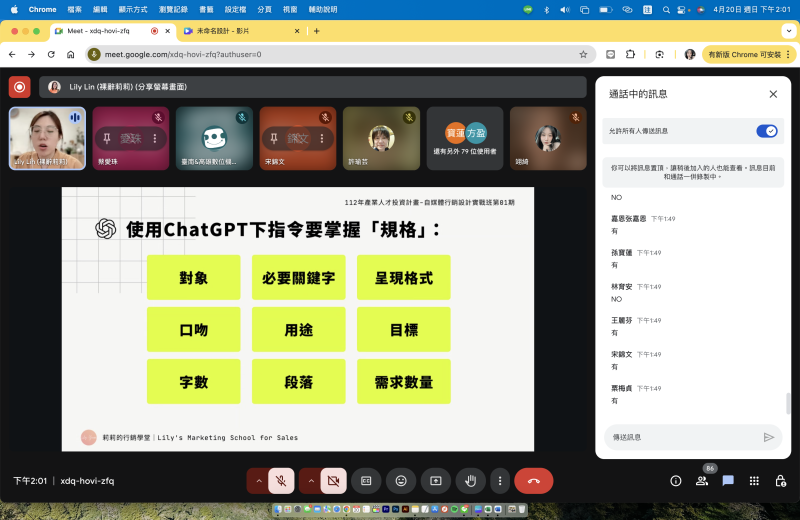
Task: Click 有新版 Chrome 可安裝 update button
Action: coord(744,54)
